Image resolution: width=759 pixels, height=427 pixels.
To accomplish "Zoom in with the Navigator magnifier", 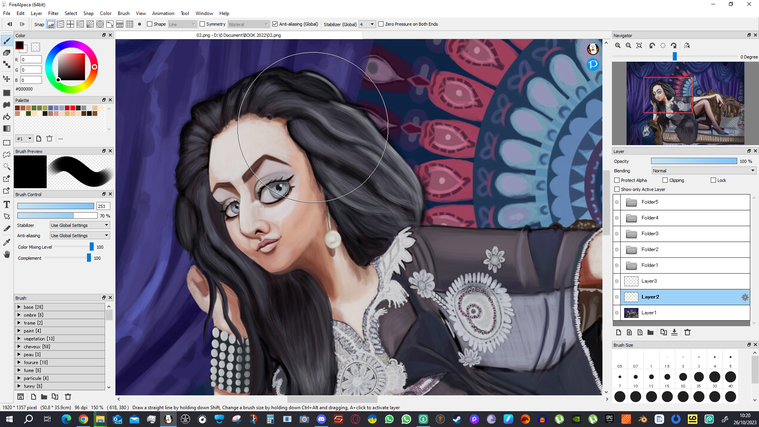I will tap(618, 45).
